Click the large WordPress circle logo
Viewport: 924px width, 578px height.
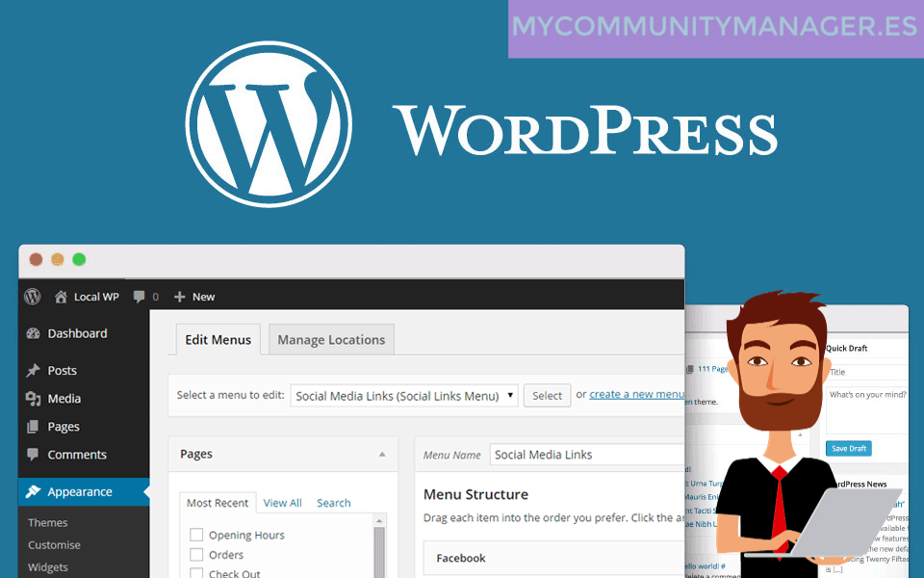click(x=269, y=124)
